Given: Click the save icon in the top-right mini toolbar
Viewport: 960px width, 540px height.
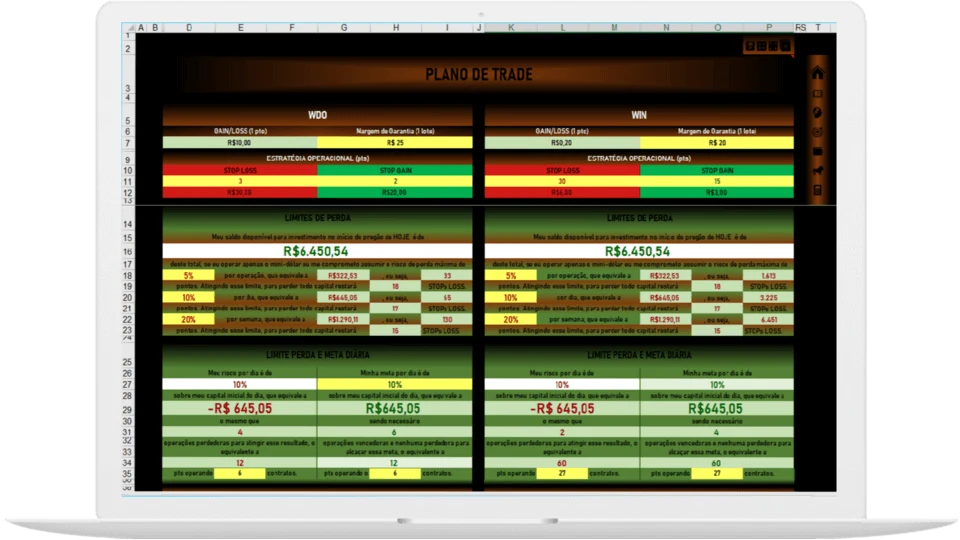Looking at the screenshot, I should [x=750, y=46].
